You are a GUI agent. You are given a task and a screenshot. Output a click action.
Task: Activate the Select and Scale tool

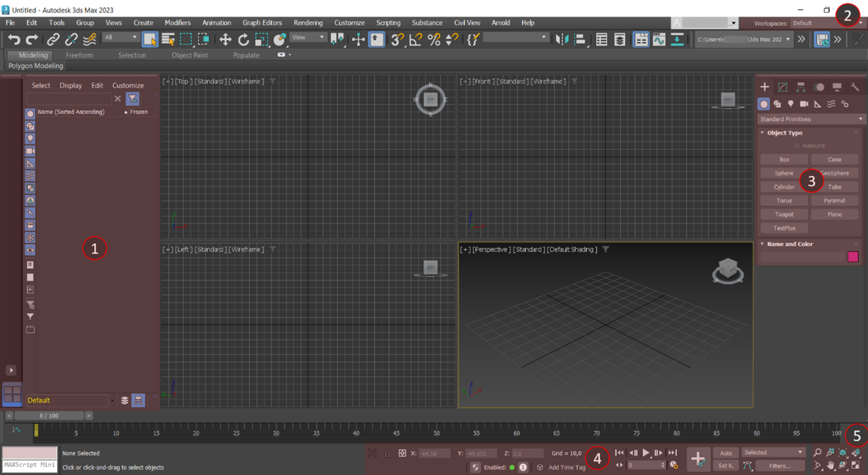click(x=262, y=39)
